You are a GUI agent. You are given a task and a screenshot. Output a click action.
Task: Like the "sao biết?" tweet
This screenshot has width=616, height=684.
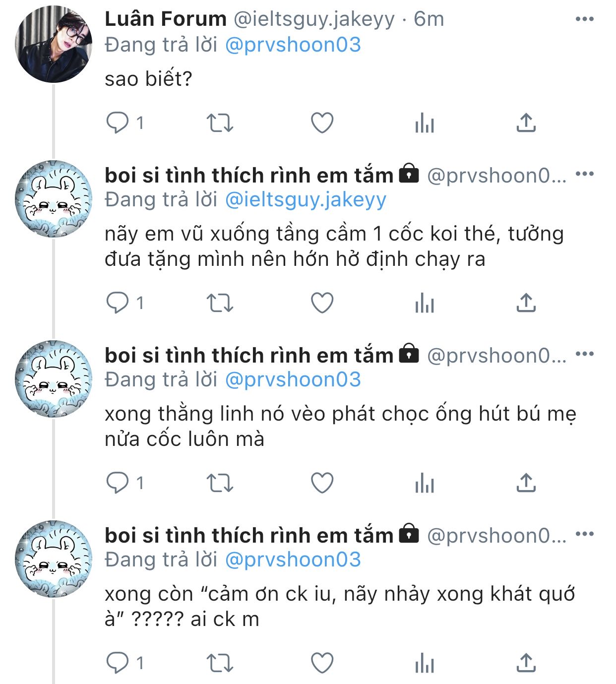[x=322, y=123]
